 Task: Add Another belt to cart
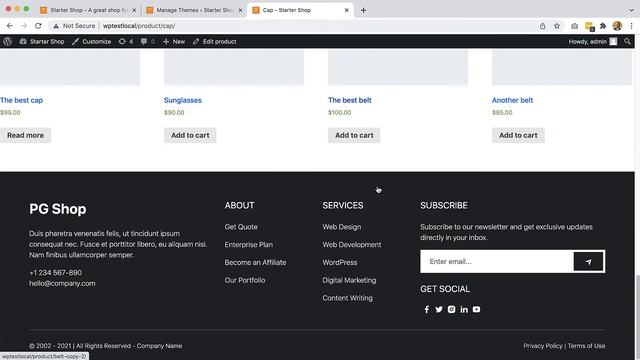coord(518,135)
